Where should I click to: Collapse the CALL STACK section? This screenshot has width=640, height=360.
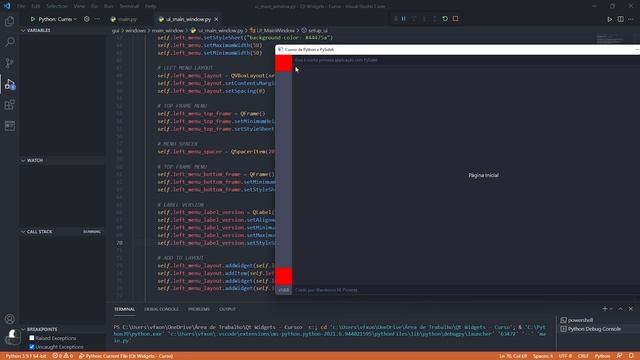point(62,231)
